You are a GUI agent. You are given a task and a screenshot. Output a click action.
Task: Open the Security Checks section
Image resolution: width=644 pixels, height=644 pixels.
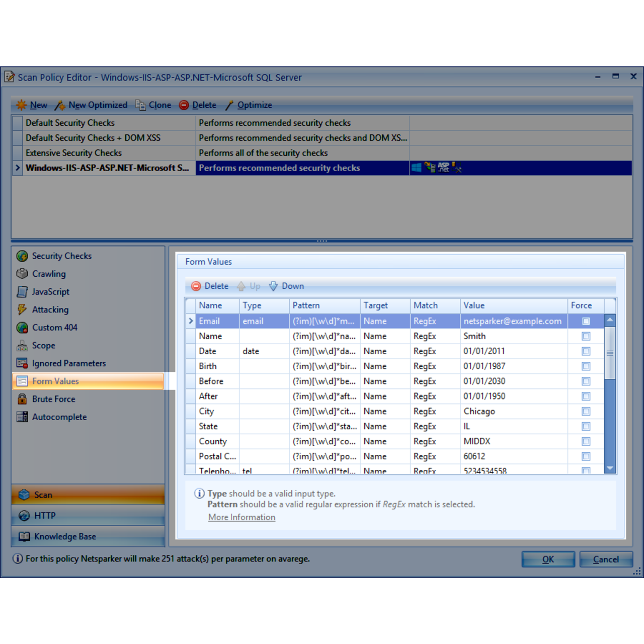(61, 256)
